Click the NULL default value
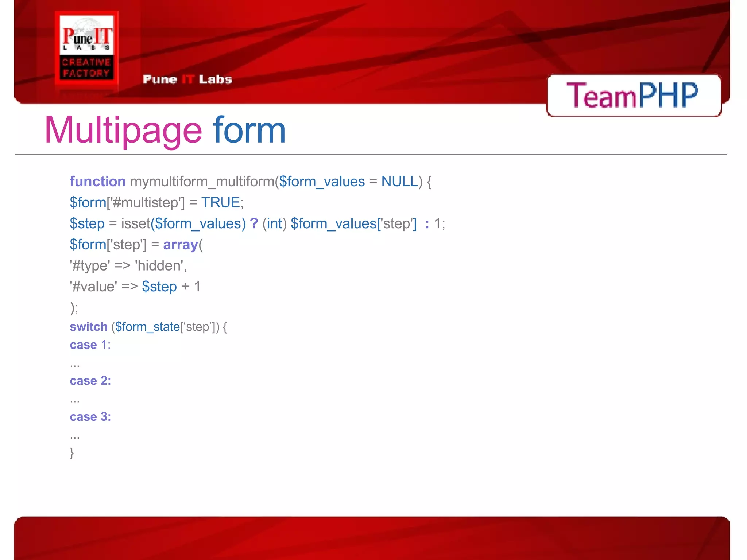The height and width of the screenshot is (560, 747). pyautogui.click(x=399, y=182)
